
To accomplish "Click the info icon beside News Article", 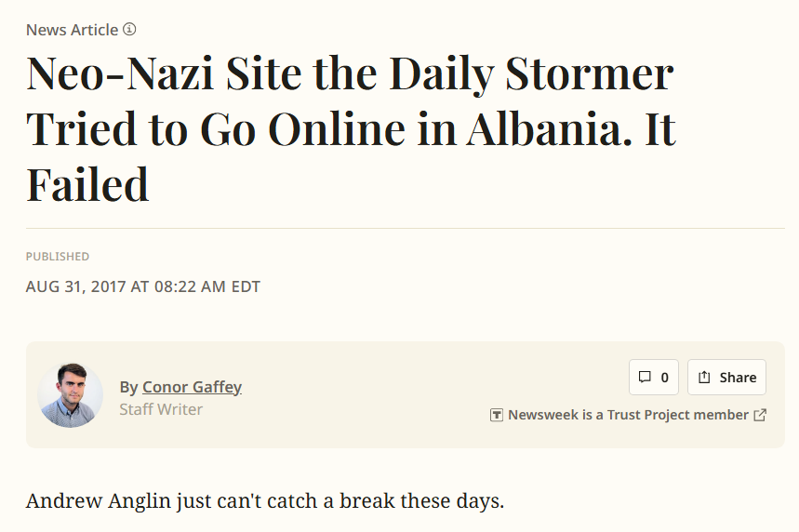I will (129, 30).
